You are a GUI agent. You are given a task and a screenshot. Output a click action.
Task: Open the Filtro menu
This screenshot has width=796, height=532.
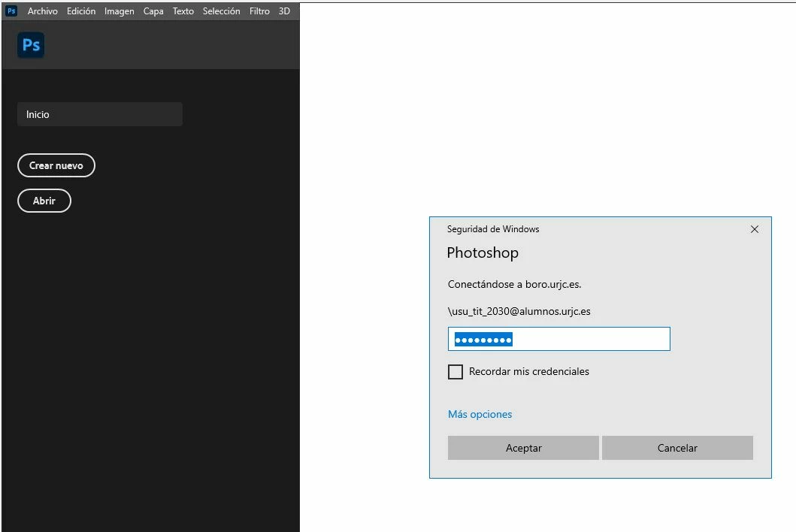coord(259,11)
